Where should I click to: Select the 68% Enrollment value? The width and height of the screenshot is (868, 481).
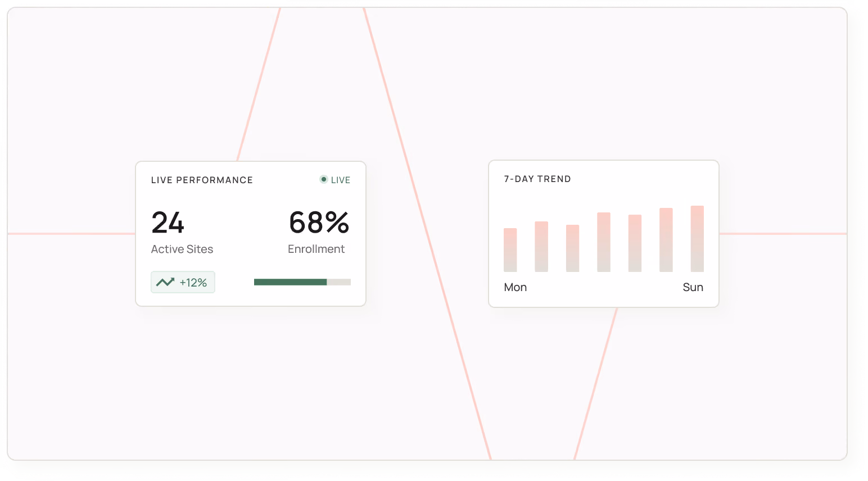tap(319, 223)
